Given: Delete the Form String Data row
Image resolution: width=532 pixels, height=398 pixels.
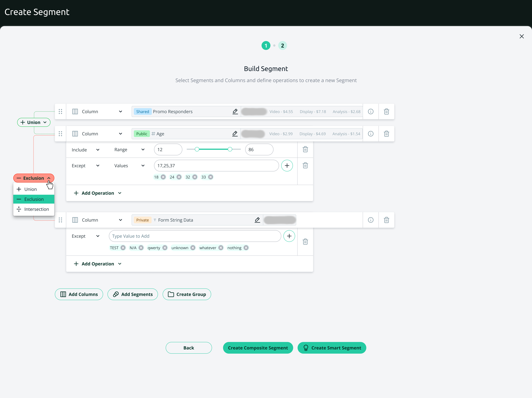Looking at the screenshot, I should 386,220.
